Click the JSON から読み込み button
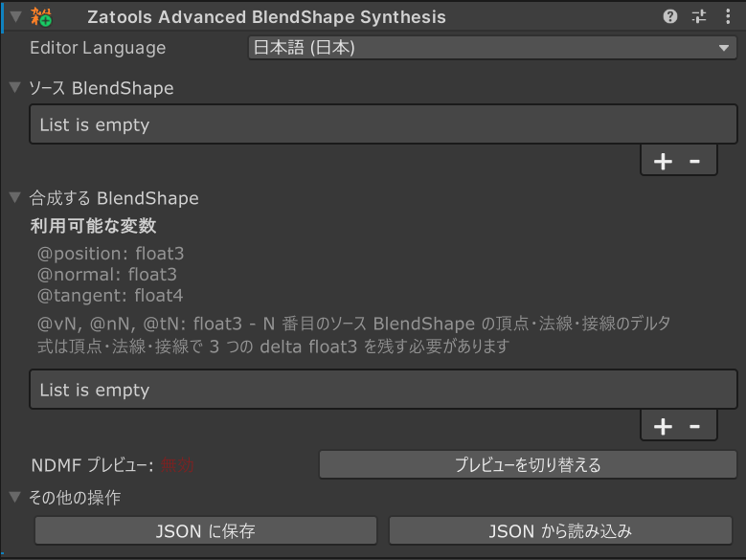This screenshot has height=560, width=746. click(x=560, y=531)
